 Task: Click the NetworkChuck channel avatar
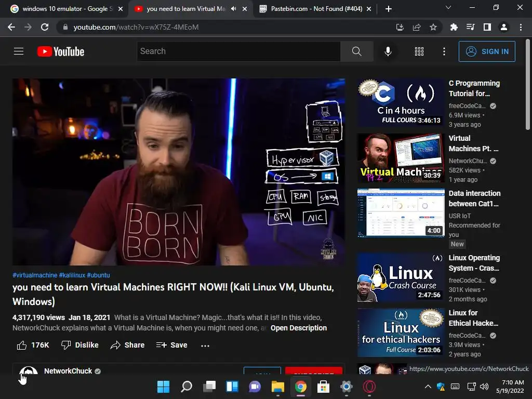pos(29,371)
